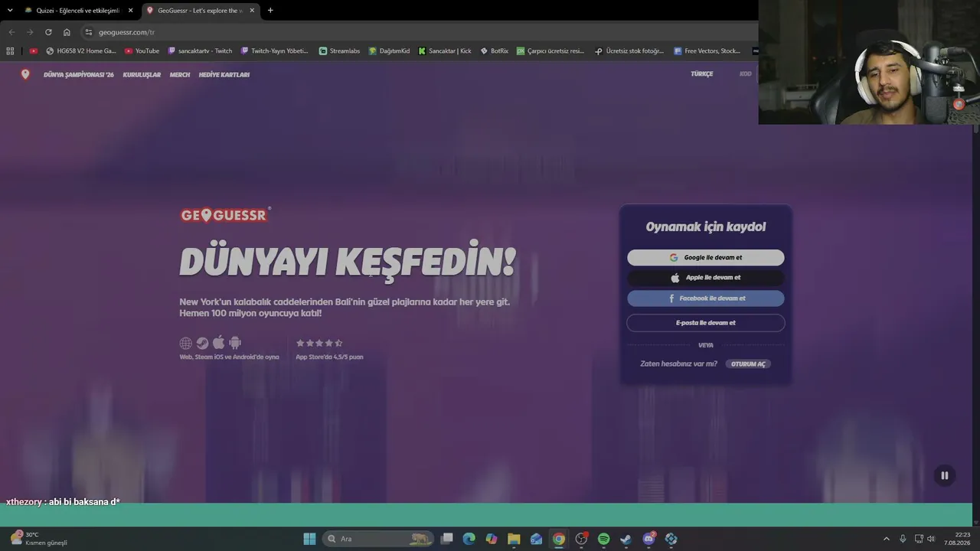Show hidden system tray icons
The width and height of the screenshot is (980, 551).
(887, 539)
